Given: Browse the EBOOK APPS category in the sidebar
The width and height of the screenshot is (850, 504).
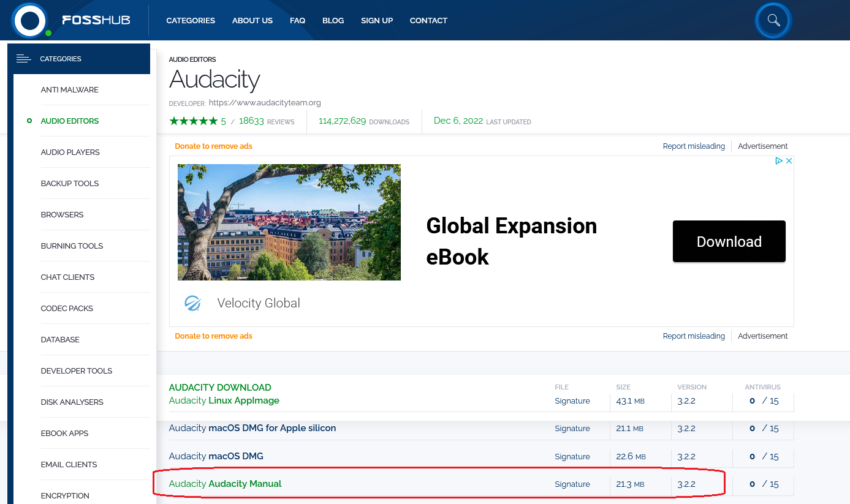Looking at the screenshot, I should (64, 433).
